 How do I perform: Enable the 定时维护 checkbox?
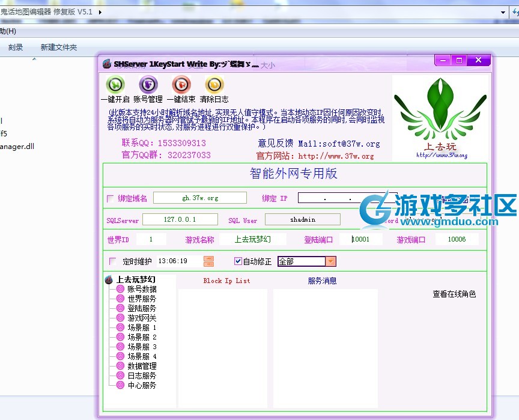pos(112,261)
